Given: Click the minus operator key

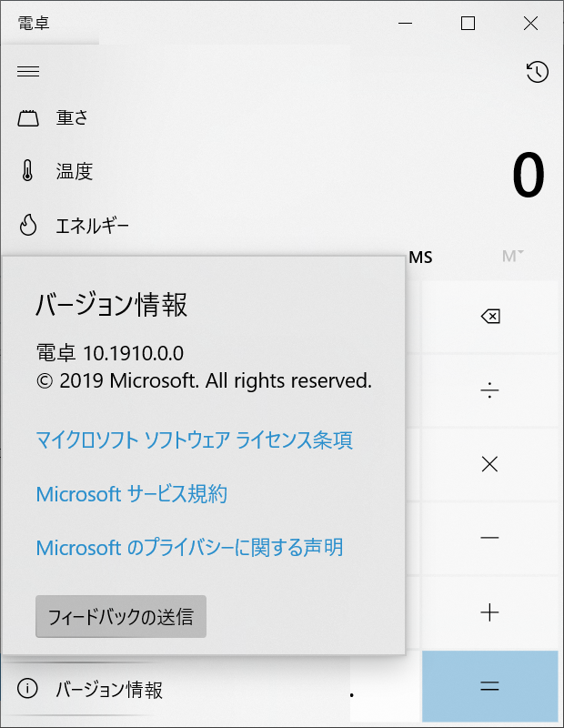Looking at the screenshot, I should click(x=489, y=538).
